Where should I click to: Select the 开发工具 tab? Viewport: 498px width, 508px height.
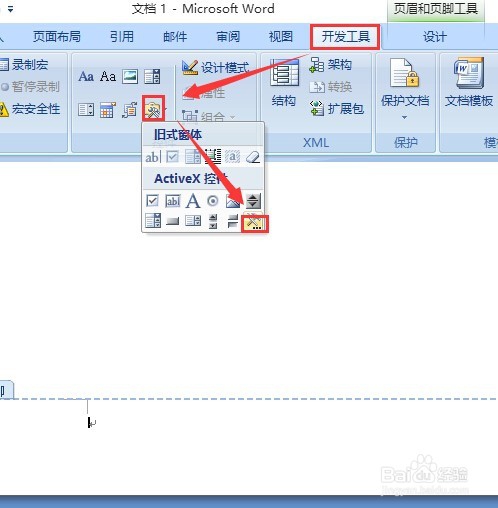pos(345,36)
